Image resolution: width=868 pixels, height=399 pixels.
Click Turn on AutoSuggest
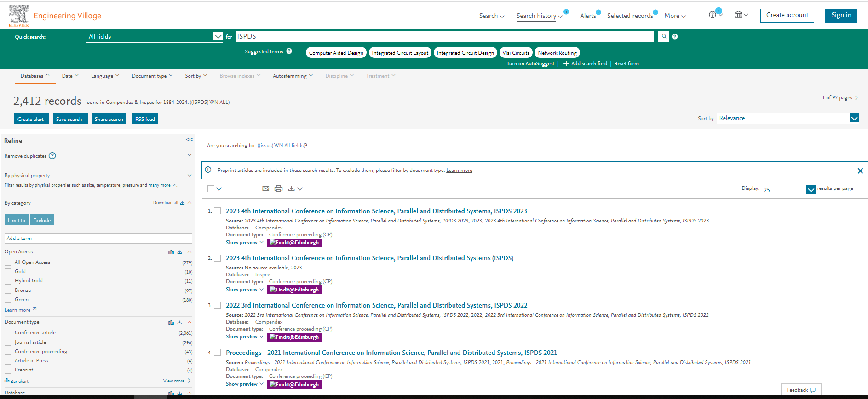click(x=530, y=63)
